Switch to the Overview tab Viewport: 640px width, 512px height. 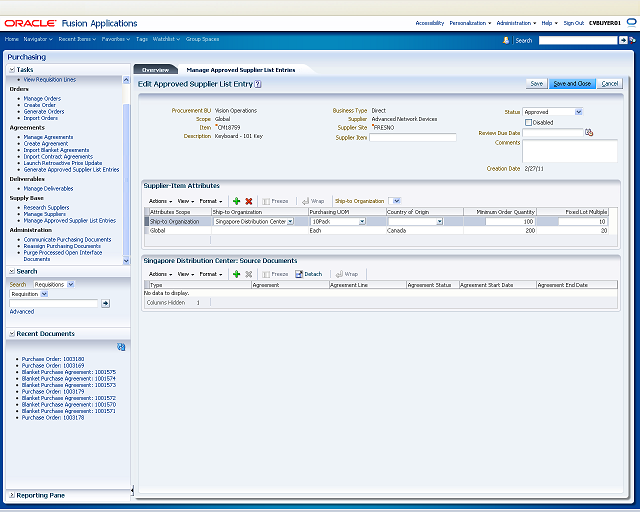point(155,70)
